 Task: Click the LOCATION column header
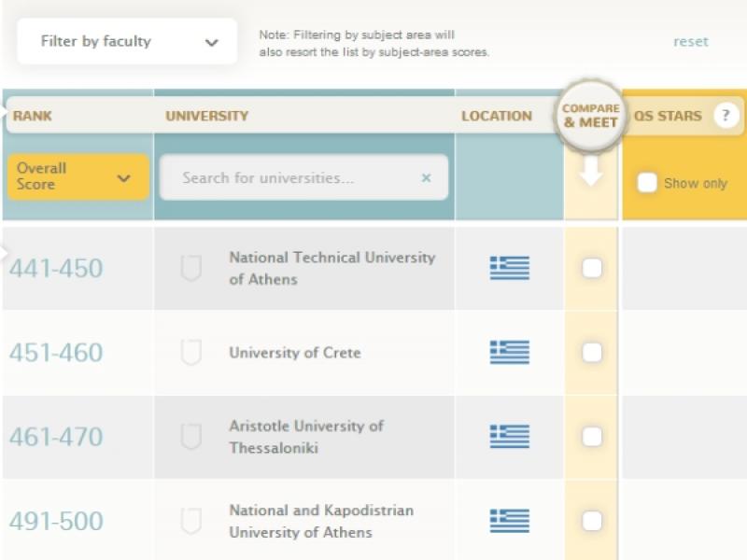coord(496,117)
